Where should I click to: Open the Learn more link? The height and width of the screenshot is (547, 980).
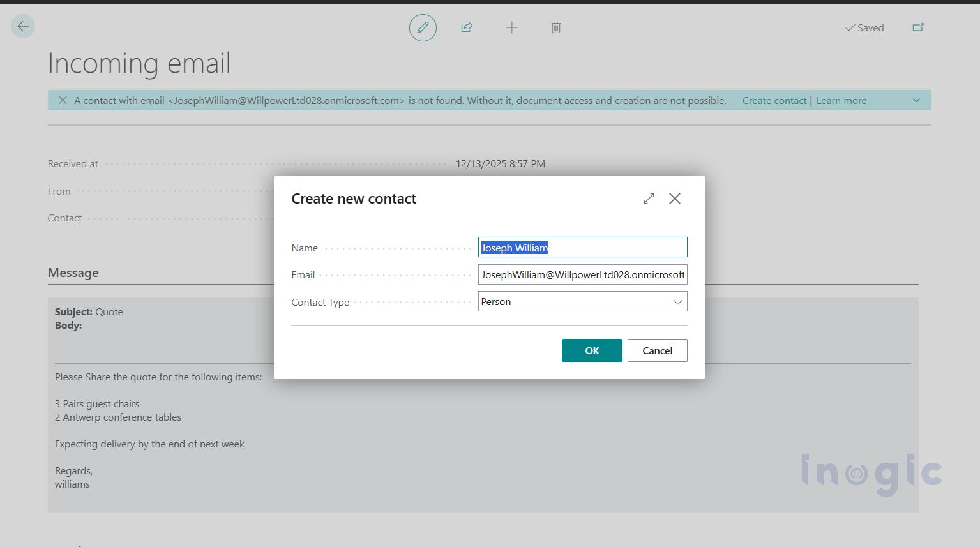tap(841, 101)
